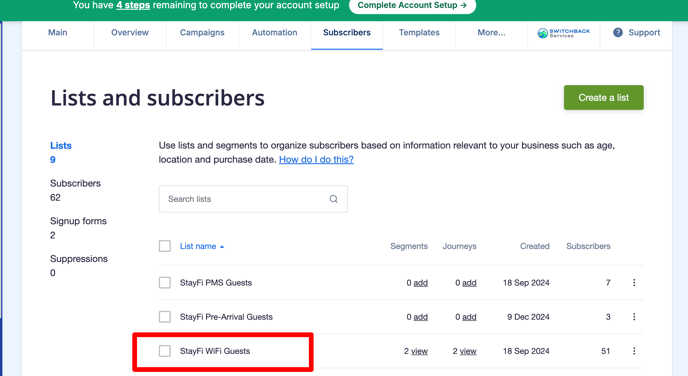Click the Journeys column header
The image size is (688, 376).
(459, 246)
